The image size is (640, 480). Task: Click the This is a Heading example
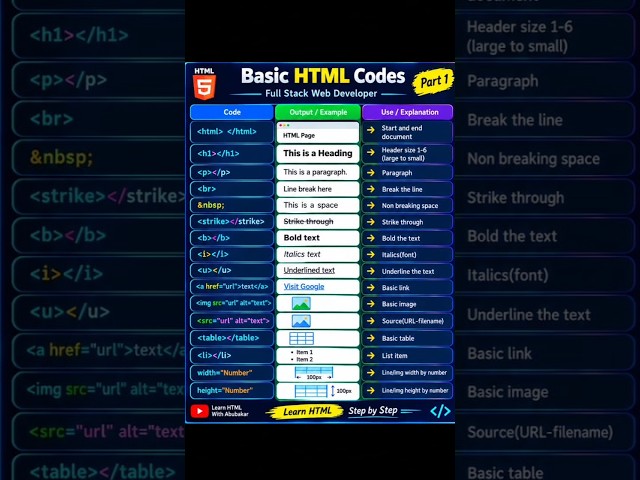click(318, 153)
